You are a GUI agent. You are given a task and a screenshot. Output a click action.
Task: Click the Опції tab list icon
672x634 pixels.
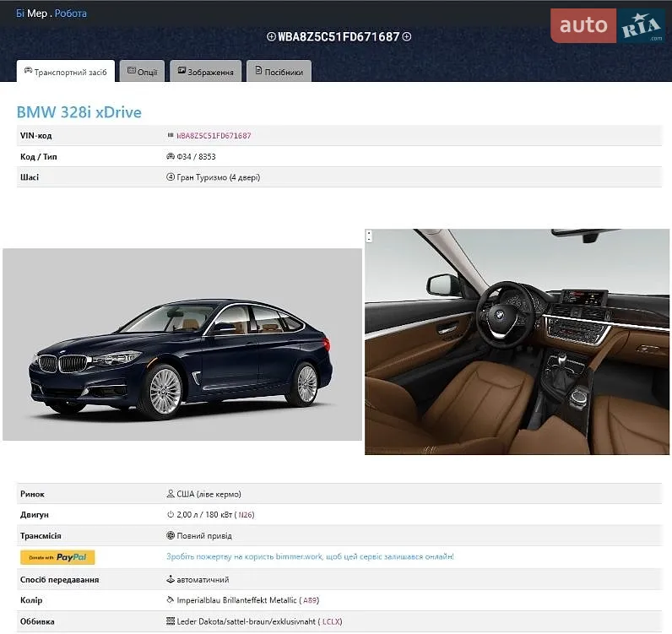(132, 70)
